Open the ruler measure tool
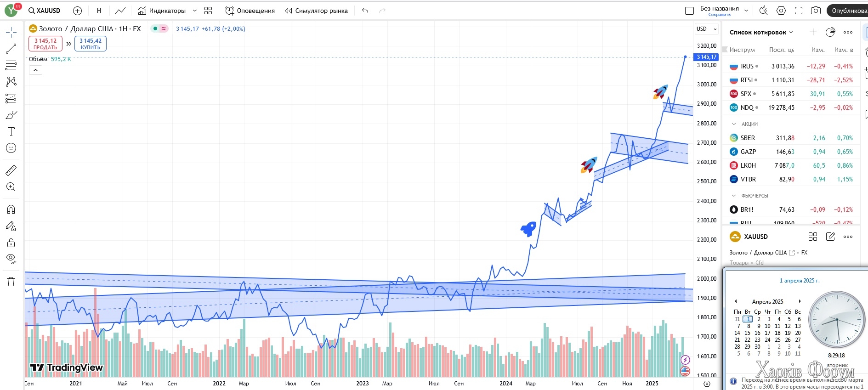 (11, 170)
